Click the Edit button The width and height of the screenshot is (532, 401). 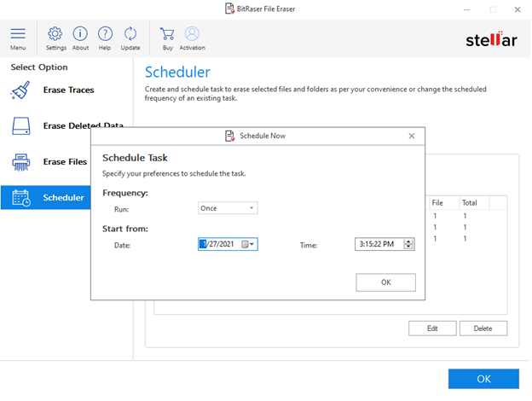pos(432,328)
